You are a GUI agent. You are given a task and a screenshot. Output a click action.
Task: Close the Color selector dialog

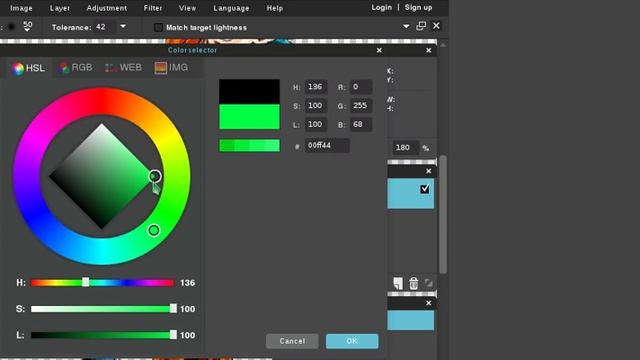click(x=379, y=50)
